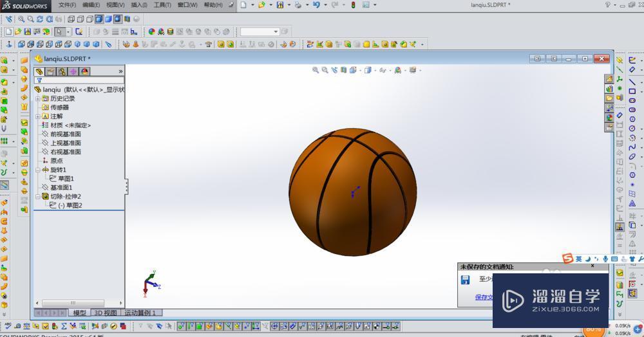Click the heads-up Section View icon
Viewport: 644px width, 337px height.
click(x=343, y=70)
